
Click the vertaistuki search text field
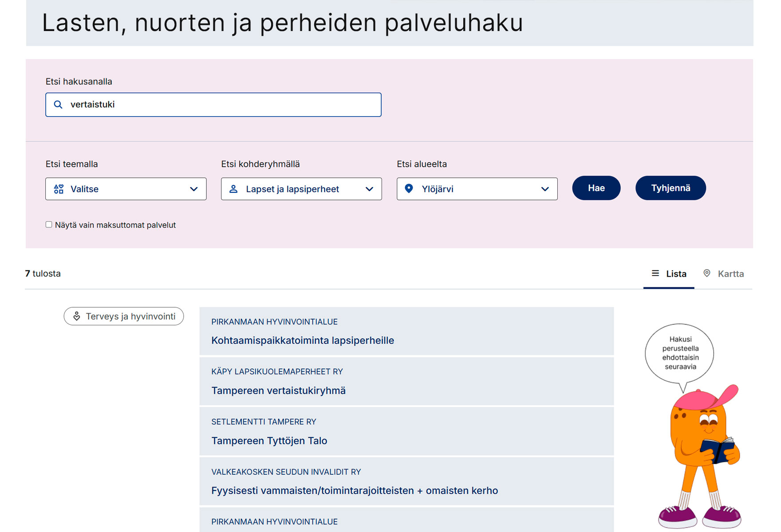tap(222, 105)
